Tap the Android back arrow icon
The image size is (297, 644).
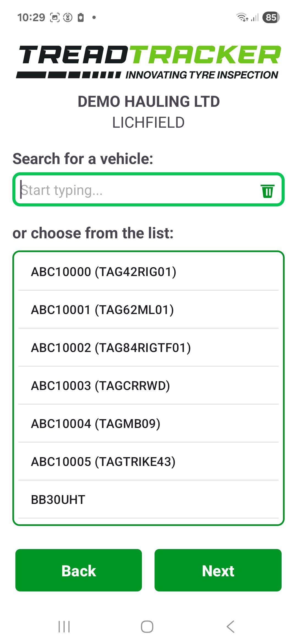point(230,627)
